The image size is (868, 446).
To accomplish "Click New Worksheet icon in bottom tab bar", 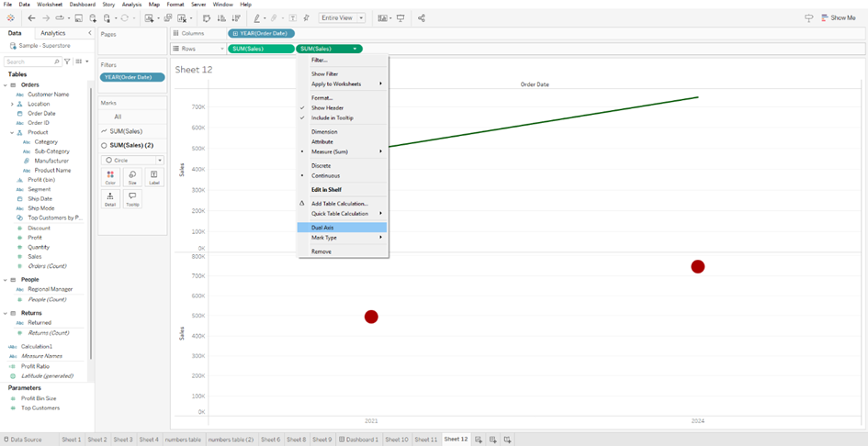I will click(479, 440).
